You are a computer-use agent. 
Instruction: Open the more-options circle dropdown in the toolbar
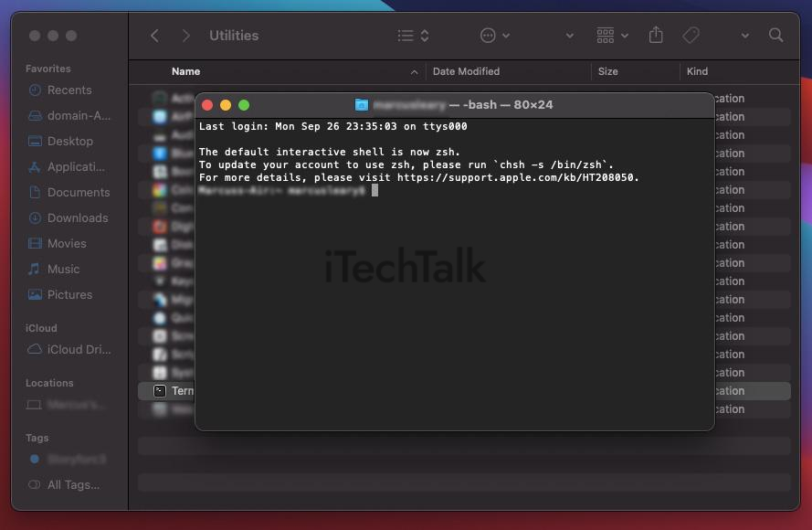pyautogui.click(x=493, y=35)
